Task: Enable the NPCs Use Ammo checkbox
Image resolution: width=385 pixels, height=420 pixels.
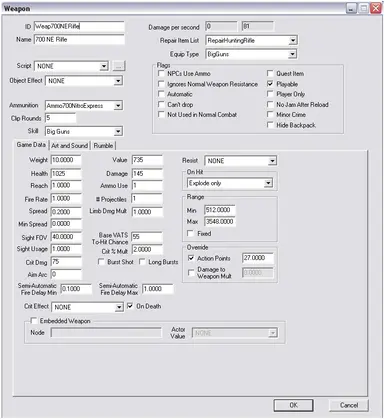Action: [x=161, y=74]
